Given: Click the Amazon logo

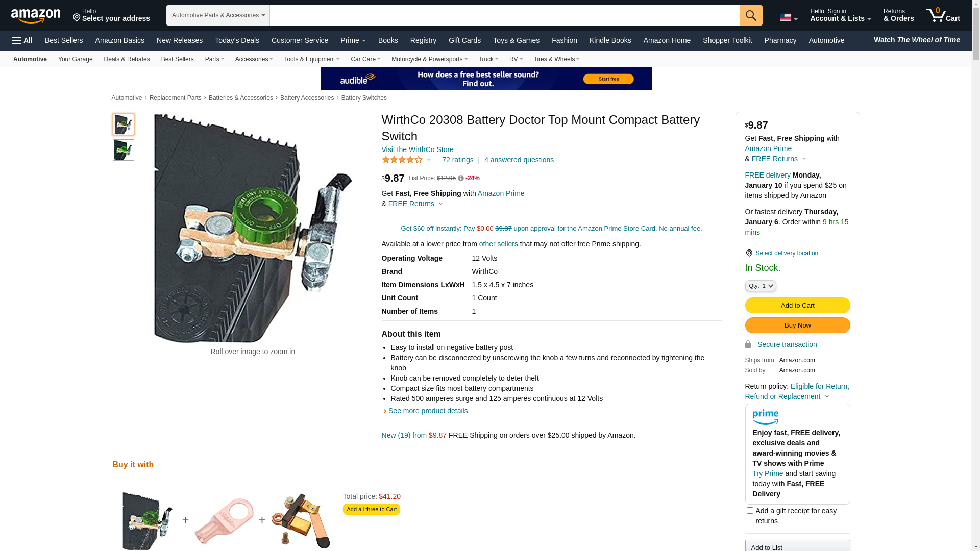Looking at the screenshot, I should [x=36, y=16].
